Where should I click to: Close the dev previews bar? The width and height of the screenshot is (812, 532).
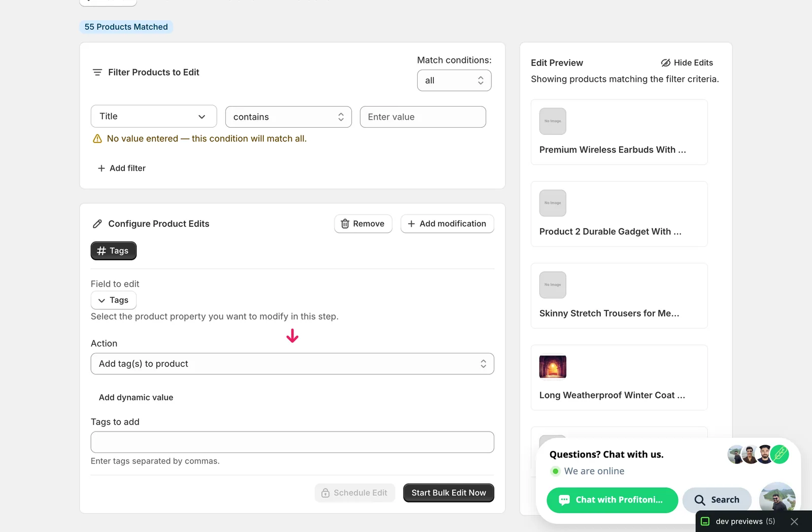pos(794,521)
